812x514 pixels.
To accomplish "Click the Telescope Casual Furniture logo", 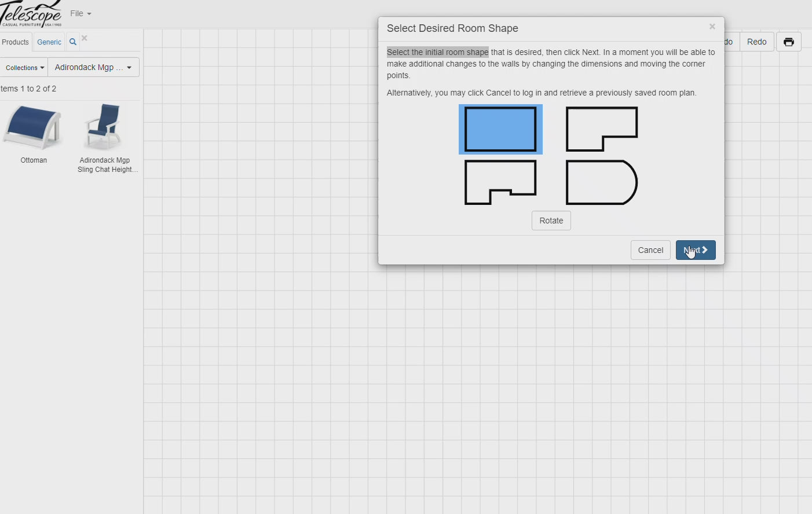I will pyautogui.click(x=31, y=13).
